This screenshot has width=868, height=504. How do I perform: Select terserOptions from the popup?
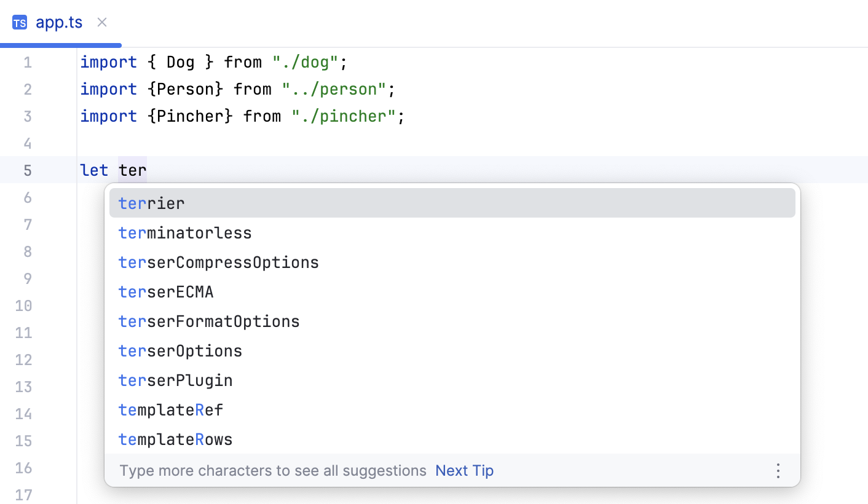tap(180, 351)
